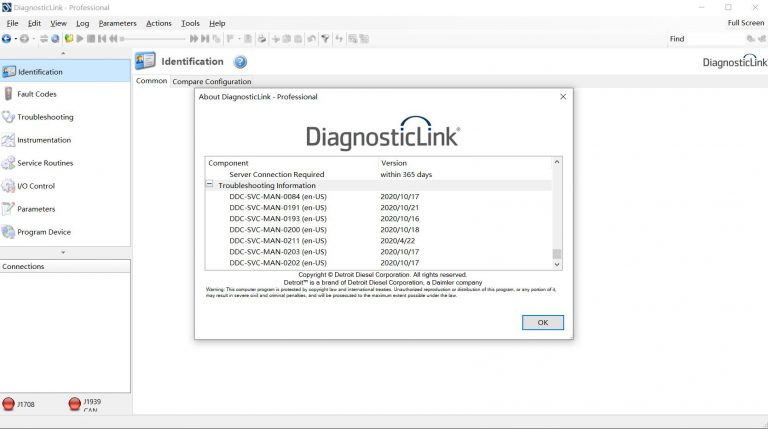Open the flag marker dropdown arrow
Viewport: 768px width, 429px height.
click(x=239, y=39)
